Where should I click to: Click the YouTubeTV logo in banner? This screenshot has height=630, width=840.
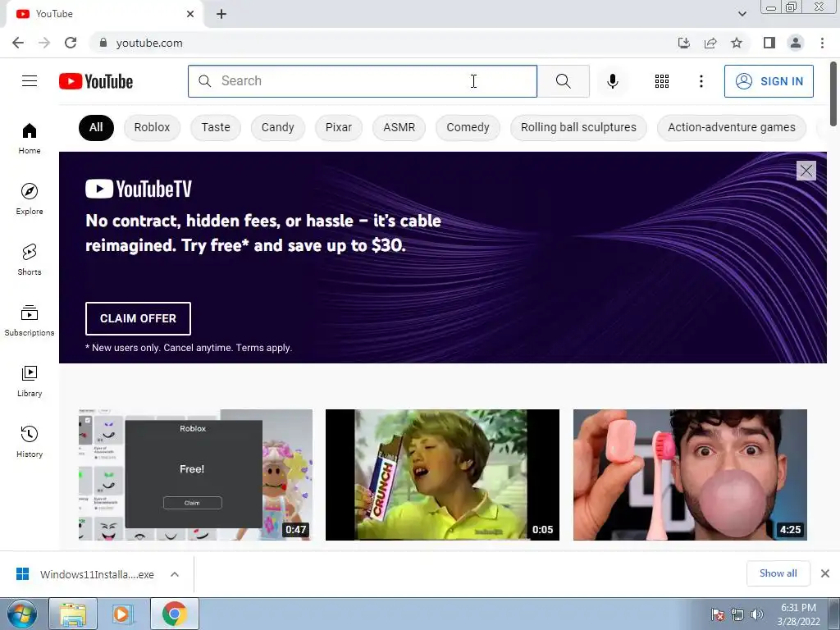138,189
